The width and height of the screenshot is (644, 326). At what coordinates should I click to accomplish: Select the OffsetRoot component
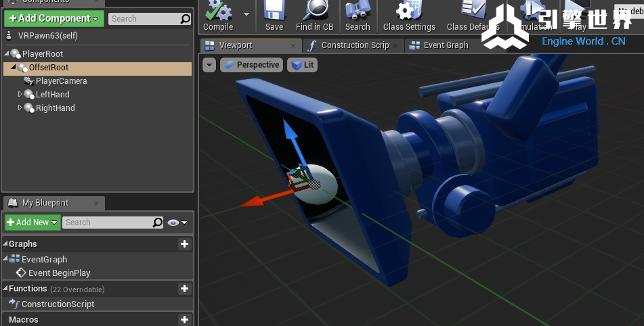point(49,68)
